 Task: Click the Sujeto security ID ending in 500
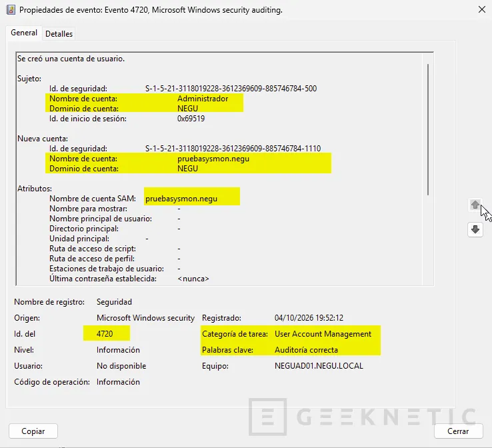click(x=231, y=89)
